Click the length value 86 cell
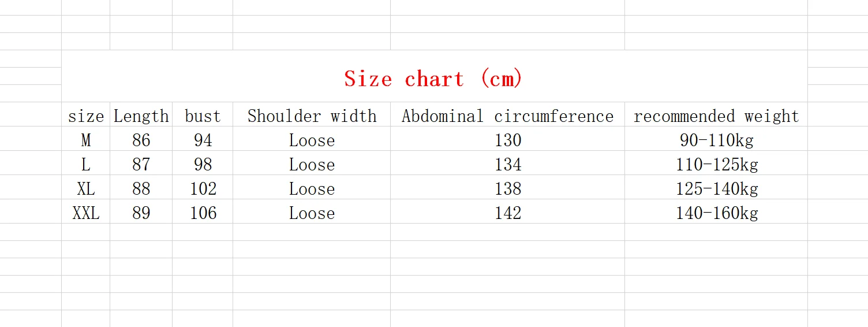The height and width of the screenshot is (327, 868). point(141,139)
